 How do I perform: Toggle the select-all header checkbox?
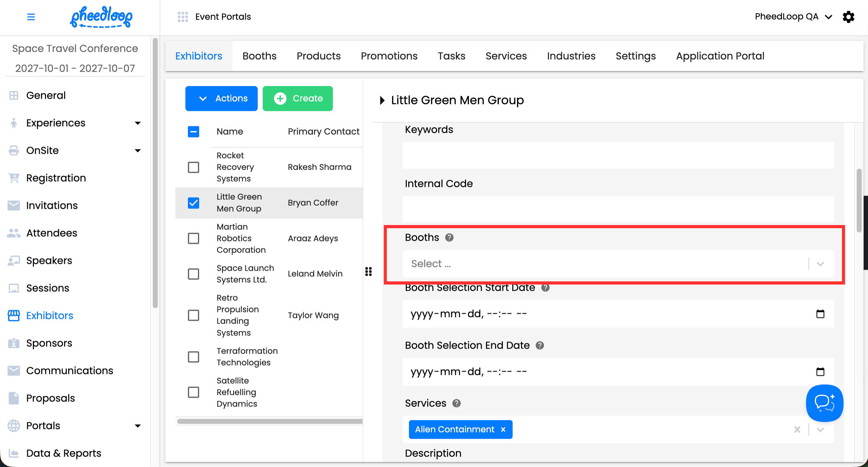click(194, 132)
